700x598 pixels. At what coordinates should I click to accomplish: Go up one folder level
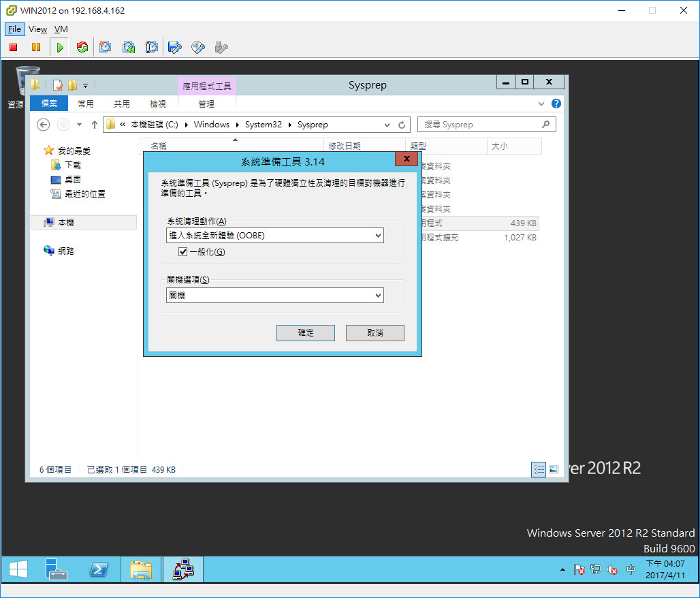(x=94, y=125)
